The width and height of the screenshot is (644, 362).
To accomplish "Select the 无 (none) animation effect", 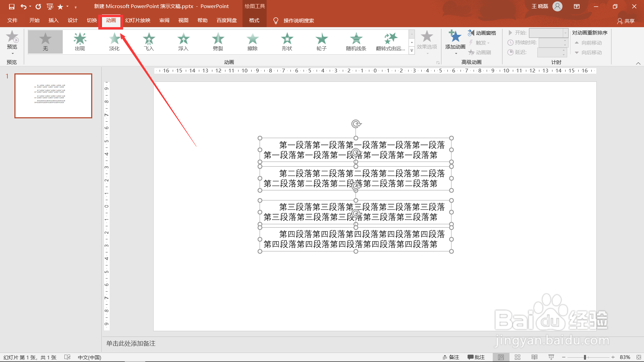I will pos(45,42).
